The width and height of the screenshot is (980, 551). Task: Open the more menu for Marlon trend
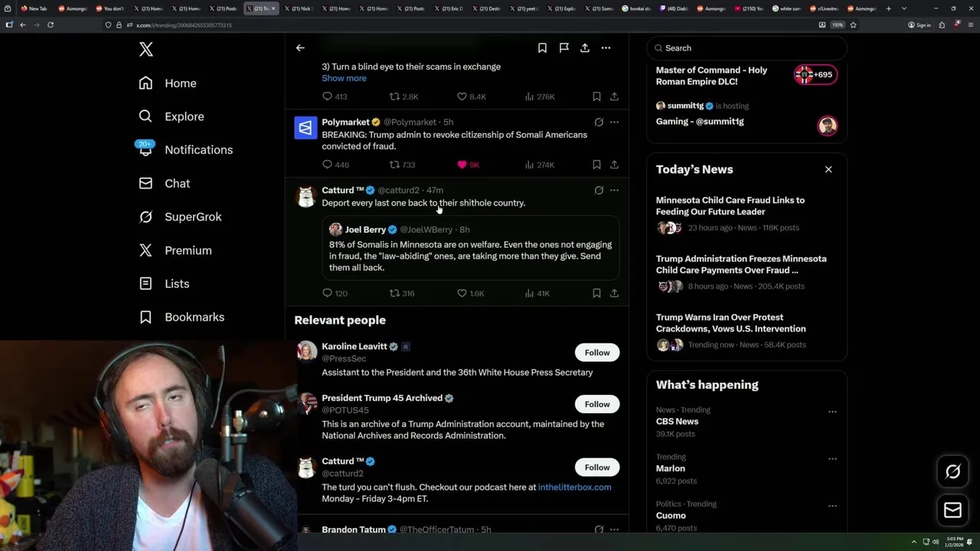click(832, 459)
